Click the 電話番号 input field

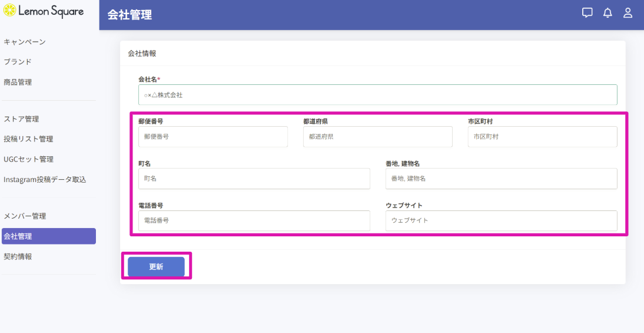(x=254, y=220)
